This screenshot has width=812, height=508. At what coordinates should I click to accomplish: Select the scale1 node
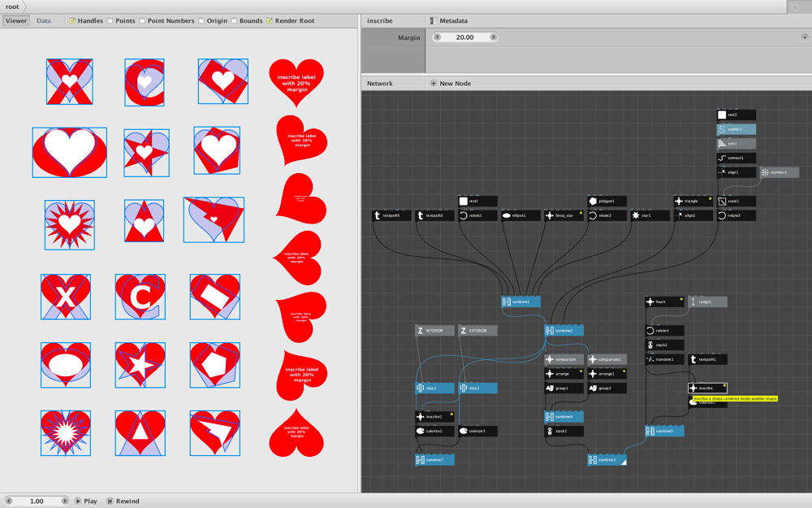click(736, 201)
